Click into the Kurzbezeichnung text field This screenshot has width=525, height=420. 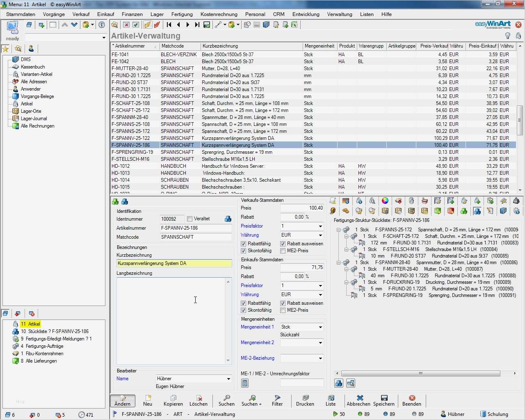click(174, 263)
